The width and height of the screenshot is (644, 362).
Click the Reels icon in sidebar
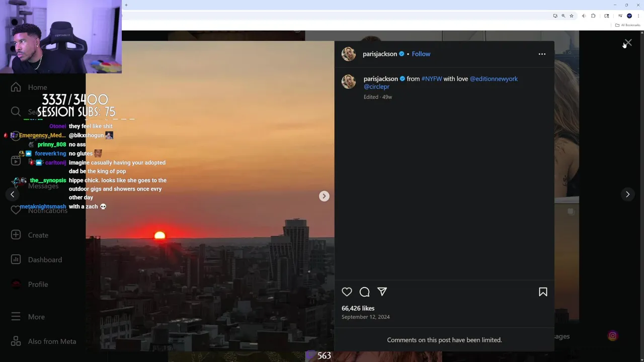16,161
